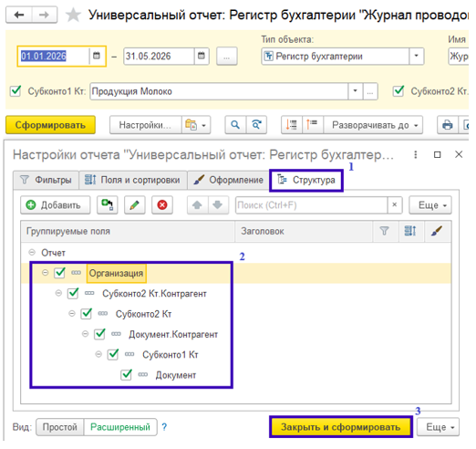The width and height of the screenshot is (476, 449).
Task: Uncheck the Субконто2 Кт grouping checkbox
Action: [x=87, y=314]
